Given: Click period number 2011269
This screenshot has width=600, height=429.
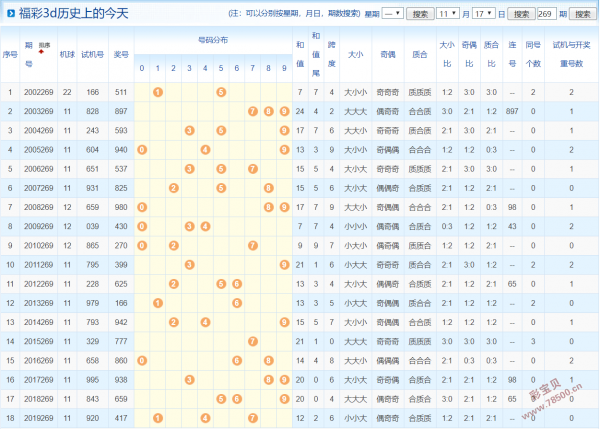Looking at the screenshot, I should [x=39, y=264].
